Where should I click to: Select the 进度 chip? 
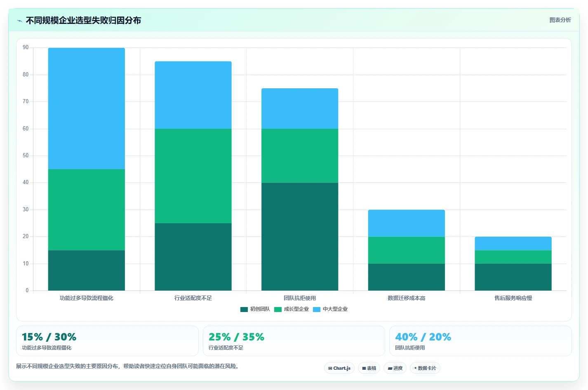click(x=395, y=368)
